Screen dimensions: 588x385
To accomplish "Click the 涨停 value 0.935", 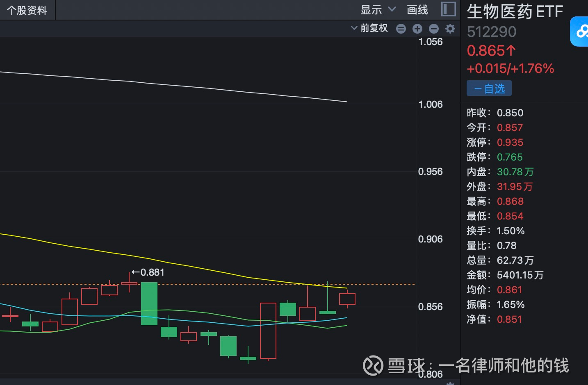I will click(x=510, y=142).
